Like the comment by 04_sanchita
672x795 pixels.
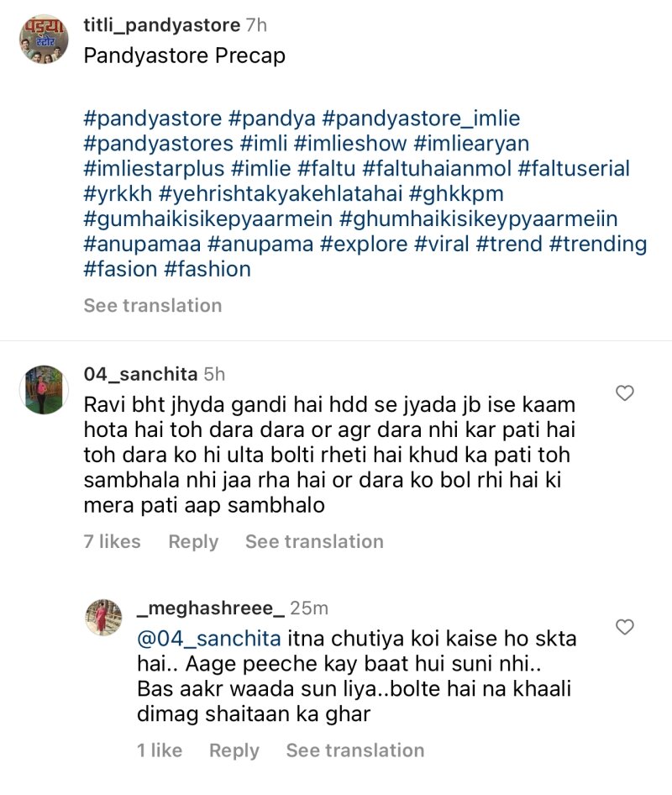[x=624, y=393]
